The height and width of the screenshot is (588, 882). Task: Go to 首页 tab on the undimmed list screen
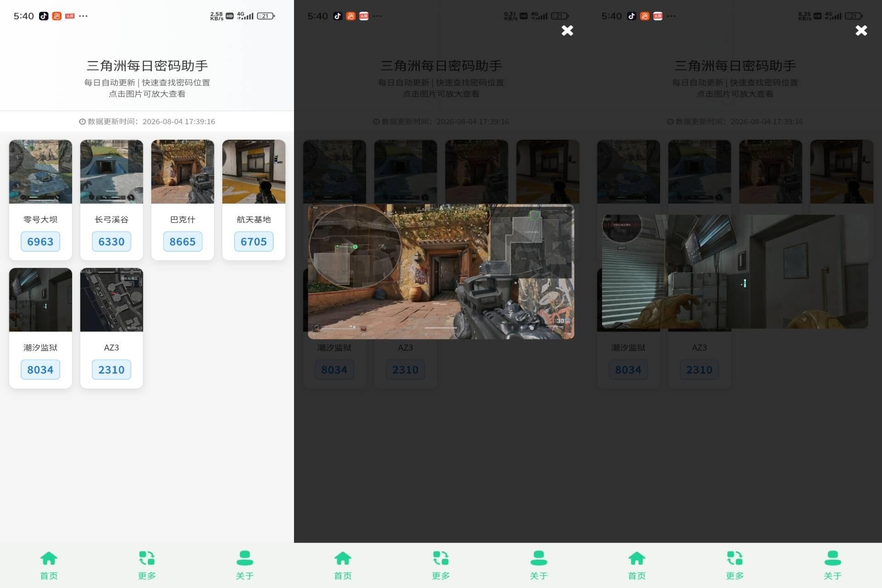coord(49,566)
